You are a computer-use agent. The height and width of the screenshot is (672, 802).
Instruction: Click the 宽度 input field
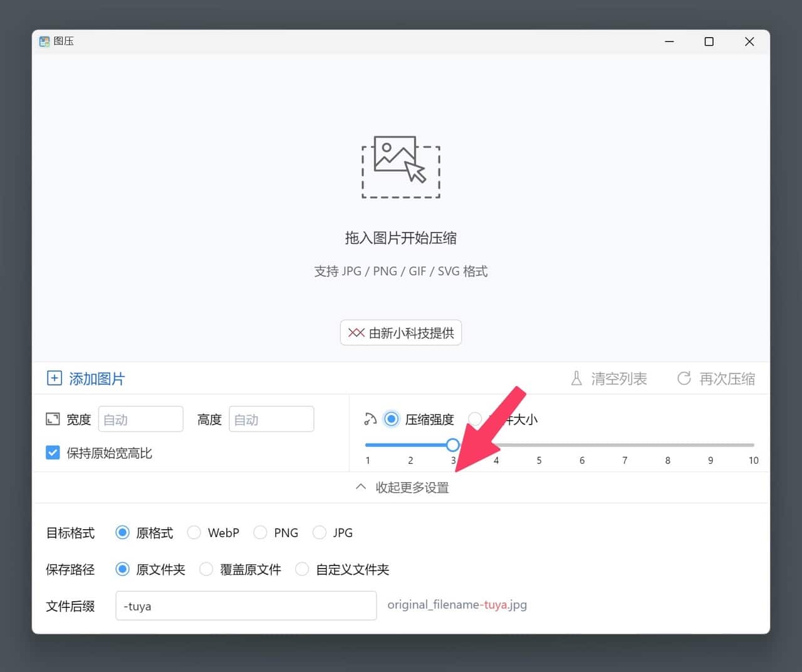point(141,419)
